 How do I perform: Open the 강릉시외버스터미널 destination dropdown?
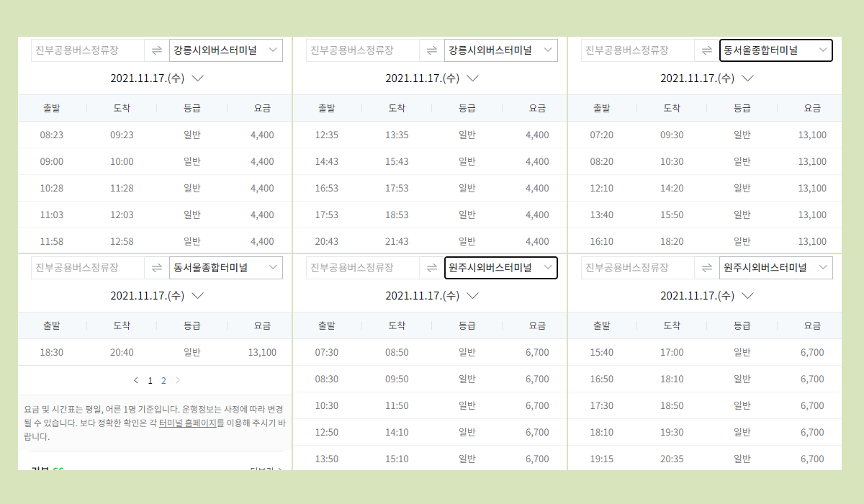(x=225, y=50)
